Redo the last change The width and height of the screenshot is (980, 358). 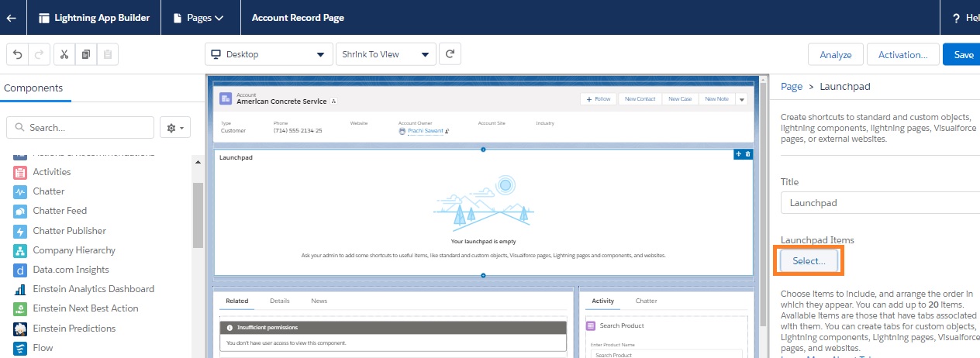click(40, 55)
